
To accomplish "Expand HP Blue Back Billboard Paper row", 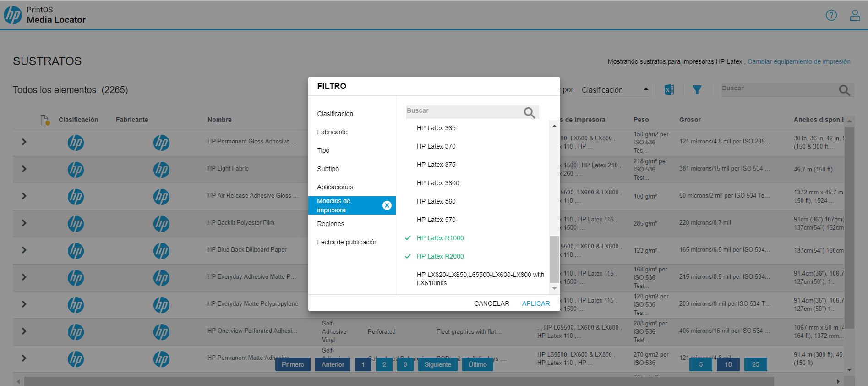I will [24, 250].
